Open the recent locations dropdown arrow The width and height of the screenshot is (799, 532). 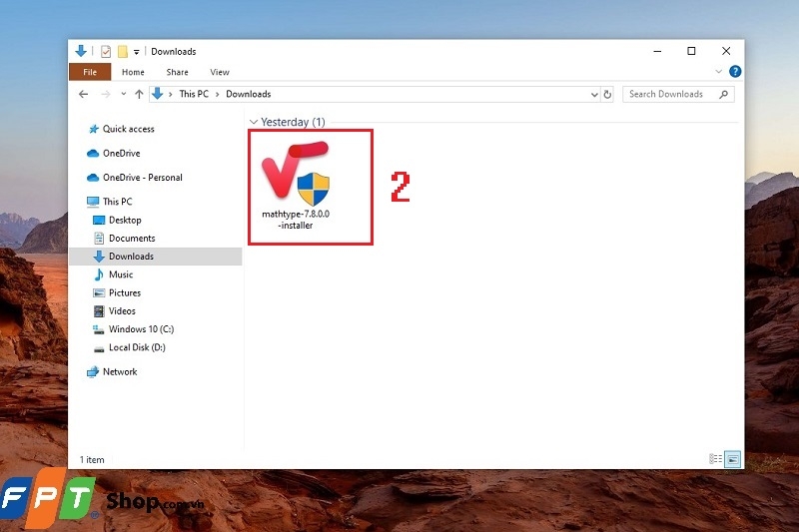(x=123, y=94)
